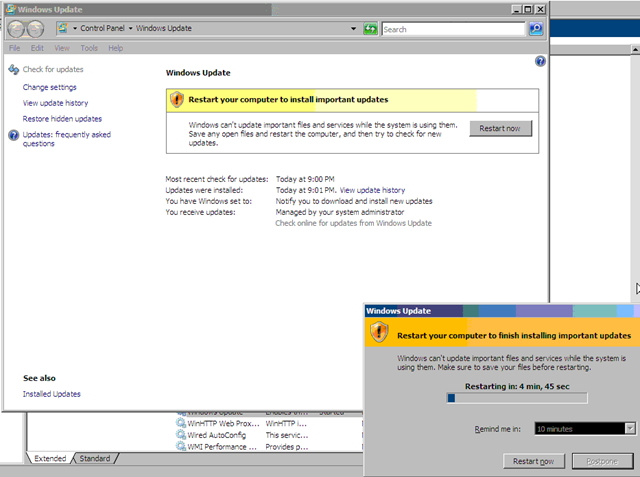
Task: Click Restore hidden updates link
Action: click(x=62, y=119)
